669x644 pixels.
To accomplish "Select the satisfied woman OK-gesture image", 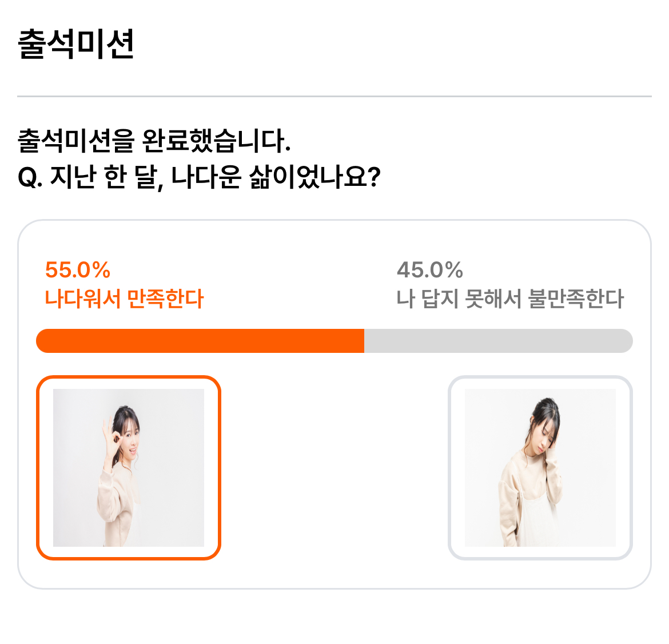I will 129,467.
